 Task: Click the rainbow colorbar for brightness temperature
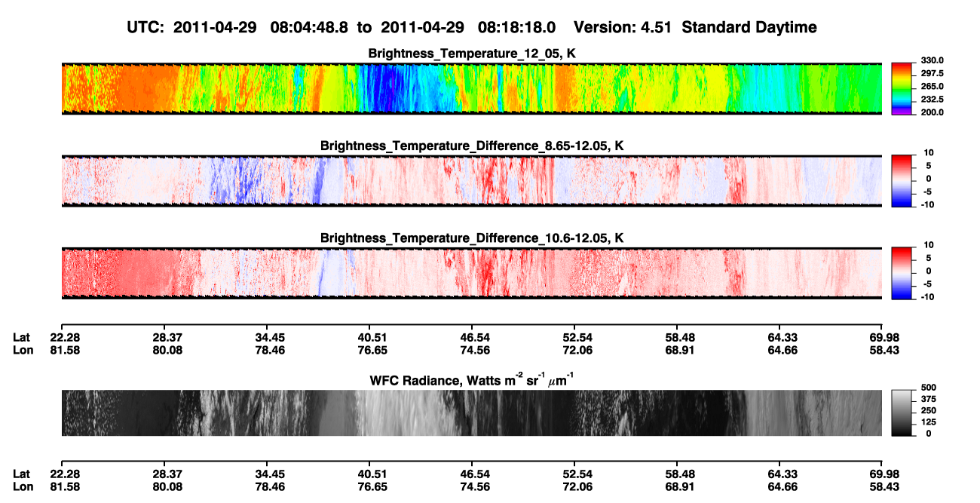coord(902,89)
